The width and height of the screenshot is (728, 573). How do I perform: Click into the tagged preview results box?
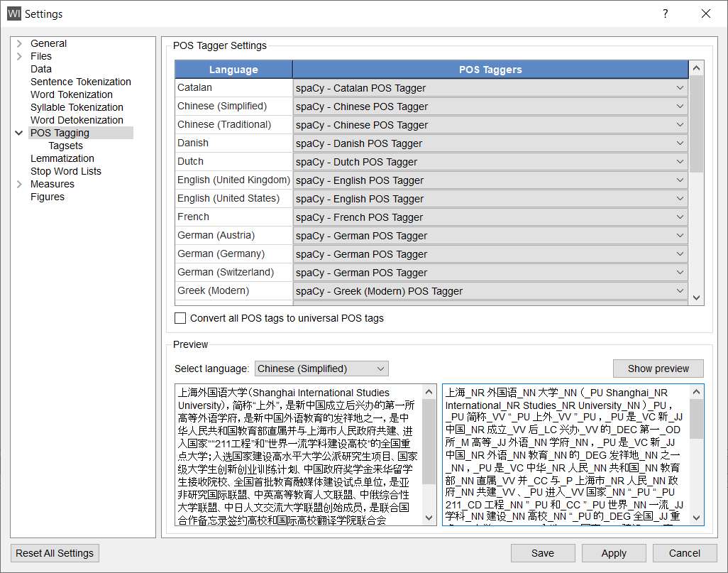click(x=566, y=455)
